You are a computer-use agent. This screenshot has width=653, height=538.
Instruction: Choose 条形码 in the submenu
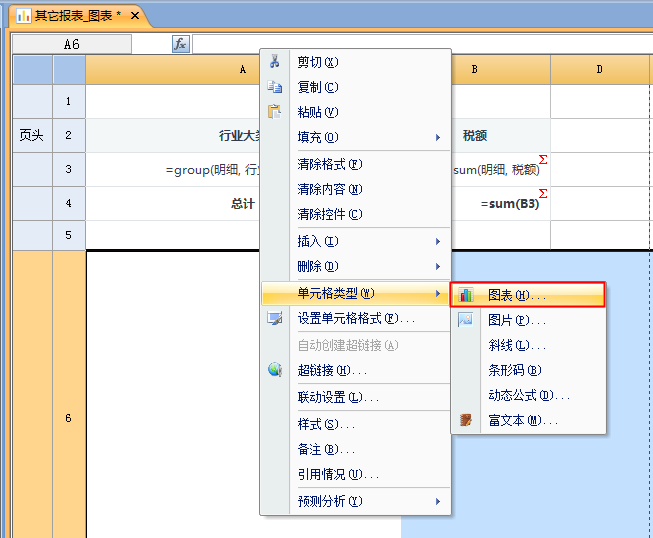514,371
